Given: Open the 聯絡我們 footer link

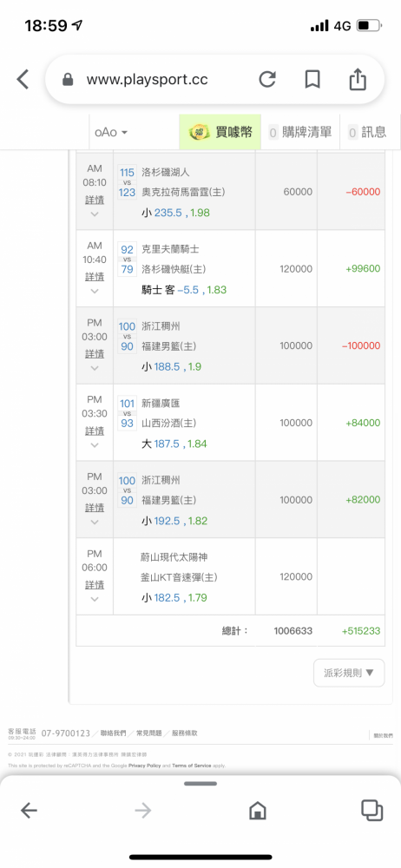Looking at the screenshot, I should click(x=113, y=733).
